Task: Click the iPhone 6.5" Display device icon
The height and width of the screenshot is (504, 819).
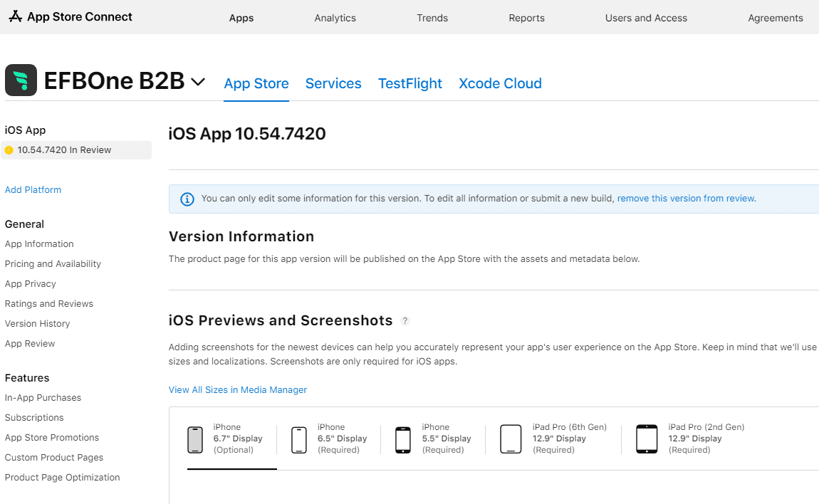Action: click(299, 439)
